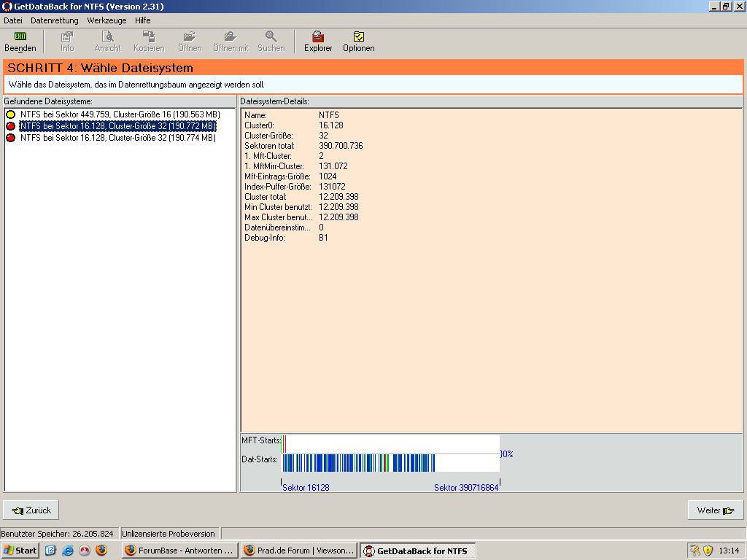
Task: Click the keys tray icon
Action: coord(695,551)
